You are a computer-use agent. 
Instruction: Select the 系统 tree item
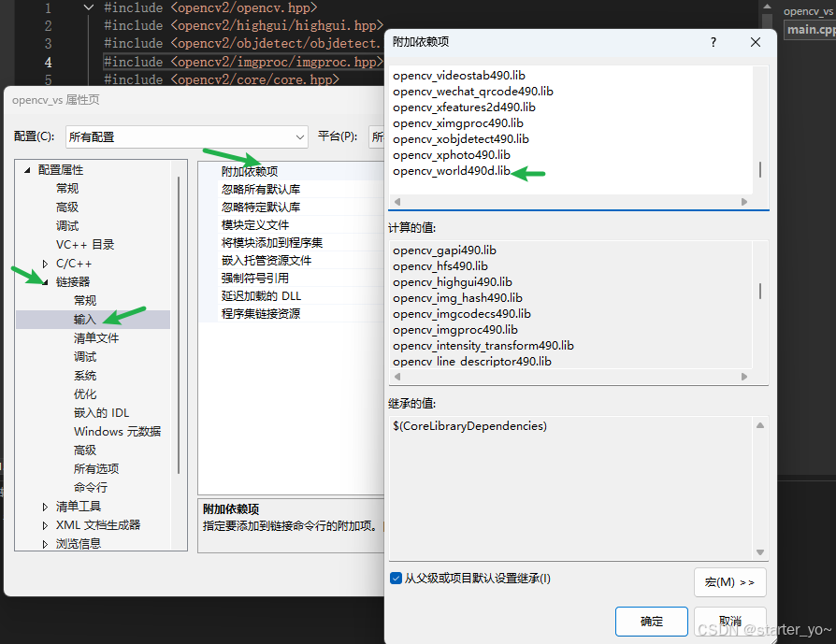tap(85, 376)
